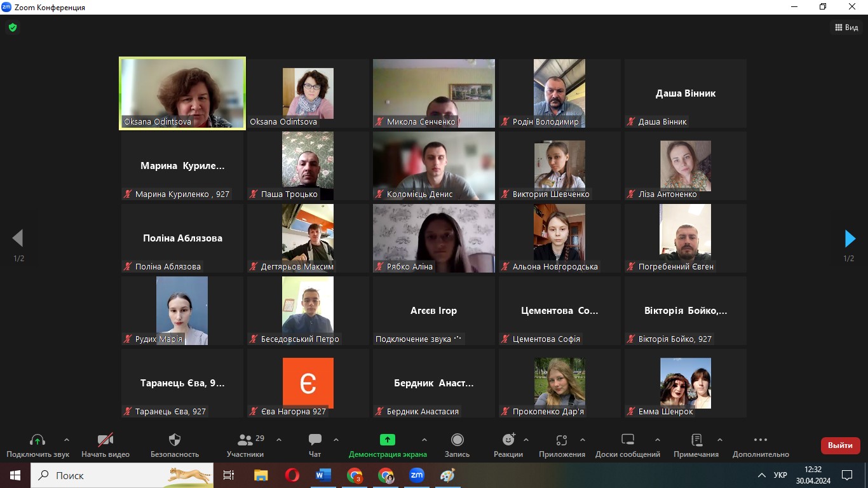
Task: Open Windows Start menu
Action: [x=15, y=475]
